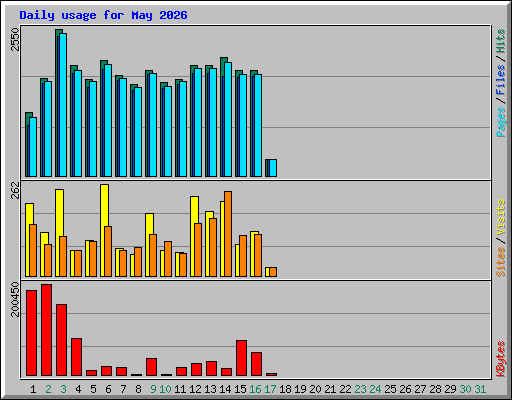Click the cyan hits bar for day 1
The height and width of the screenshot is (400, 512).
(33, 147)
